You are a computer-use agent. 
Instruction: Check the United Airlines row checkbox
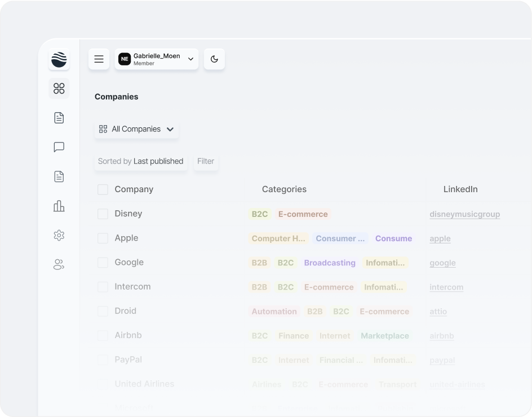point(103,384)
